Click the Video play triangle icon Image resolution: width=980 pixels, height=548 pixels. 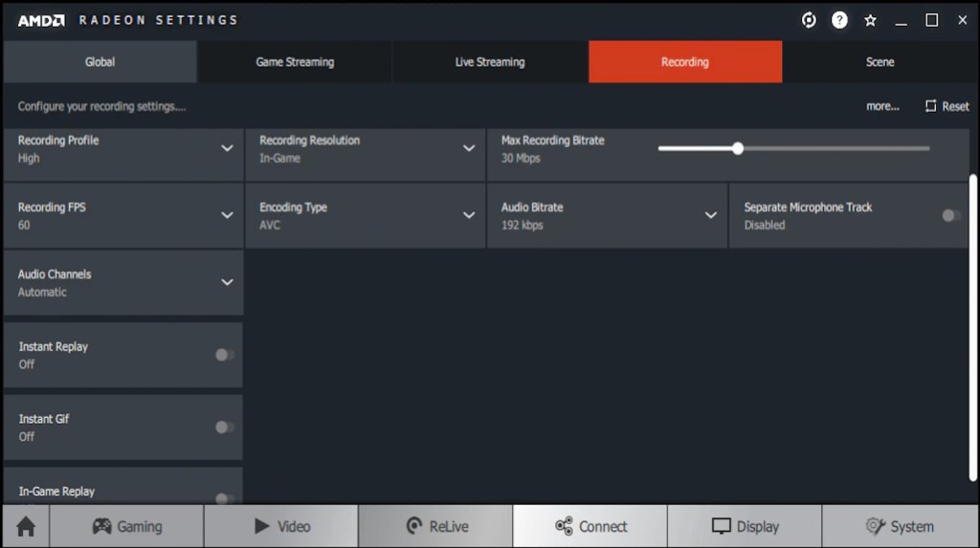[x=262, y=526]
